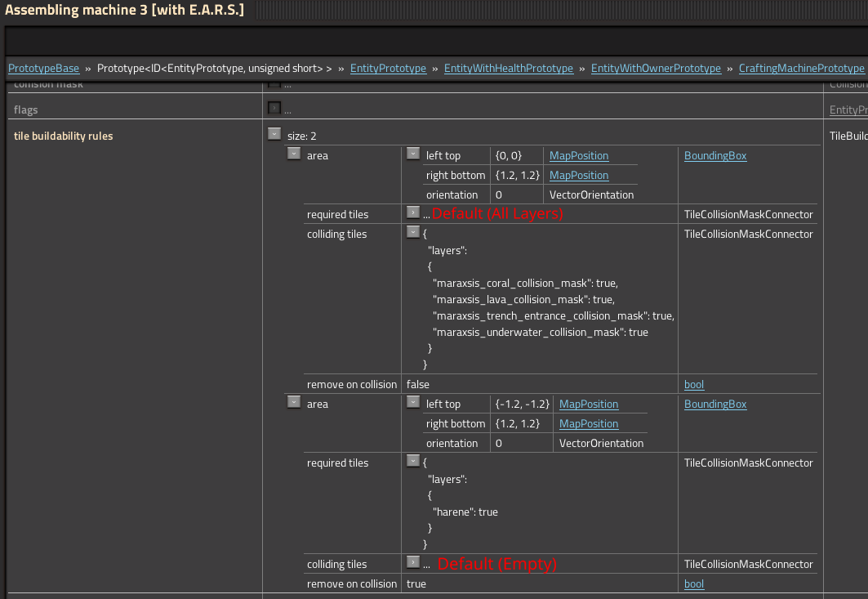Expand the first required tiles default value
The height and width of the screenshot is (599, 868).
click(x=413, y=212)
